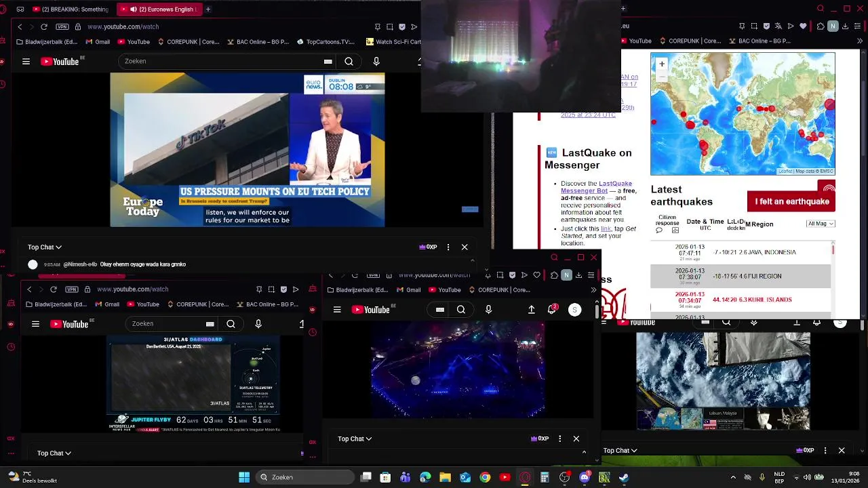Select FIJI REGION earthquake row
Image resolution: width=868 pixels, height=488 pixels.
(x=741, y=276)
